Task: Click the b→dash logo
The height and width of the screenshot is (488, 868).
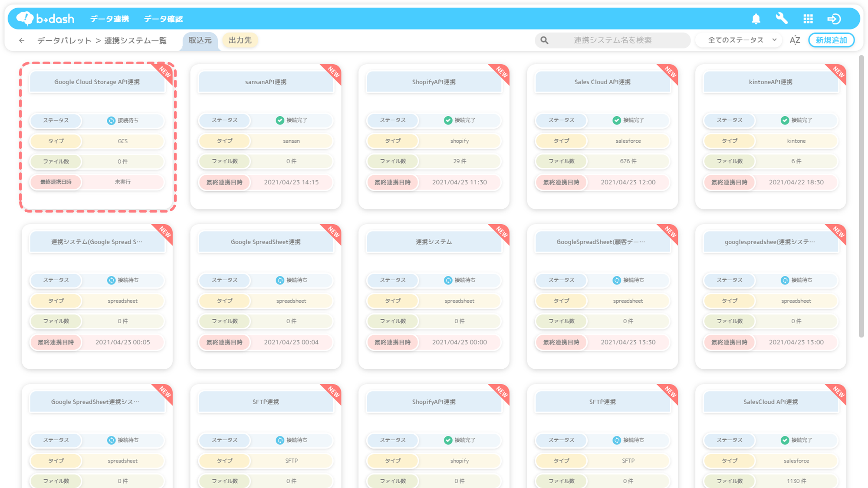Action: (x=45, y=19)
